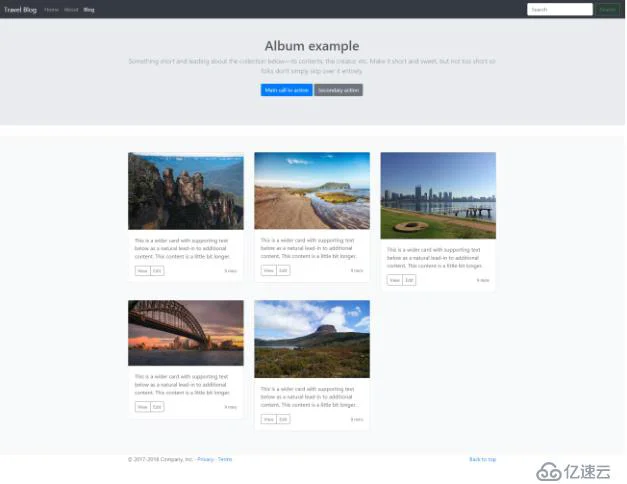Viewport: 627px width, 484px height.
Task: Open the city skyline waterfront photo
Action: pyautogui.click(x=438, y=195)
